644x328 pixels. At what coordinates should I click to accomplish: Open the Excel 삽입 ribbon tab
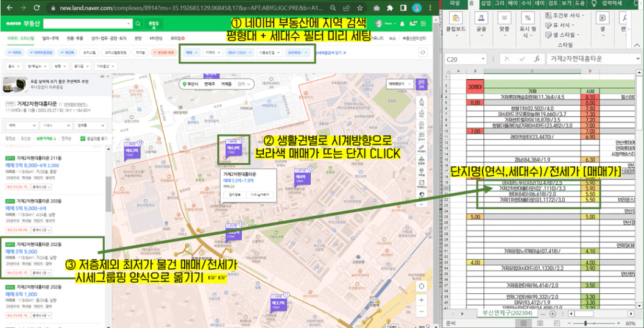pos(486,3)
